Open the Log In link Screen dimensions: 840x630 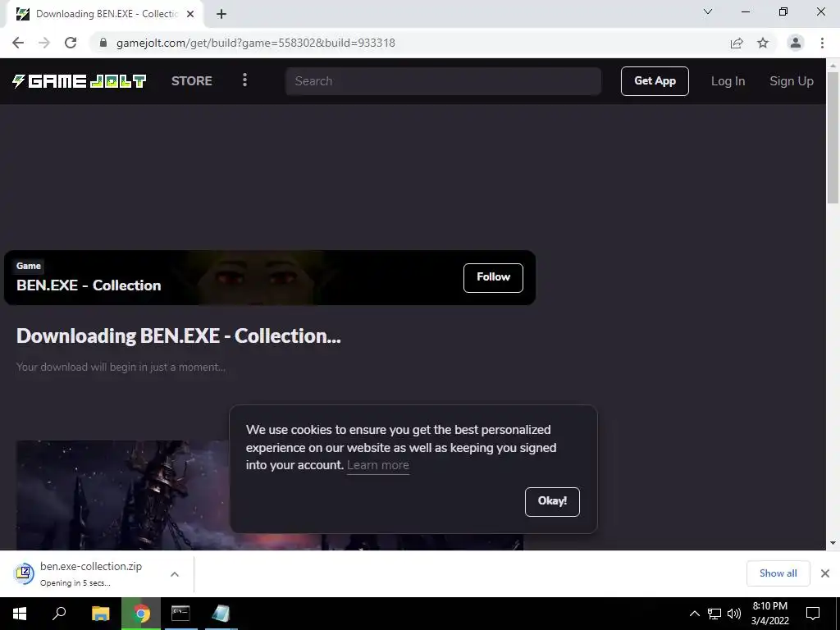point(728,81)
